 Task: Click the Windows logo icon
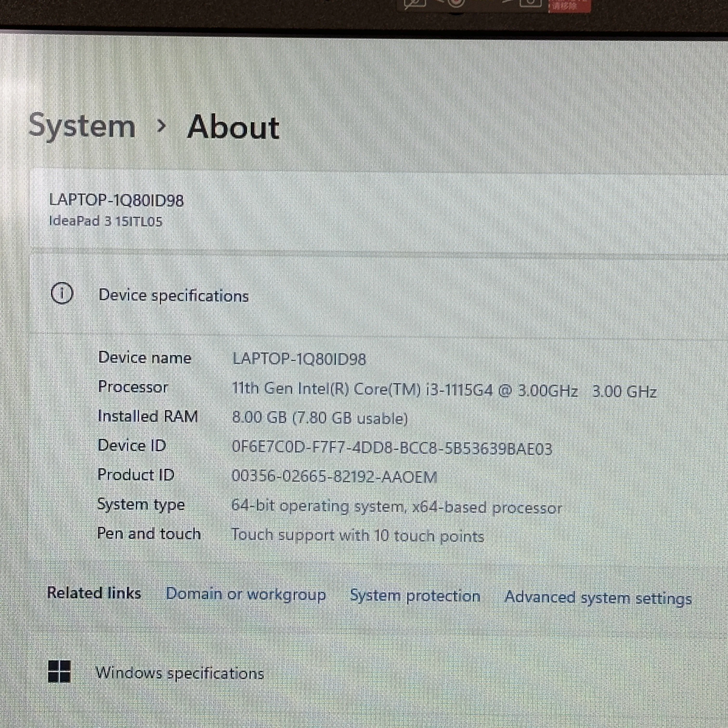click(59, 671)
